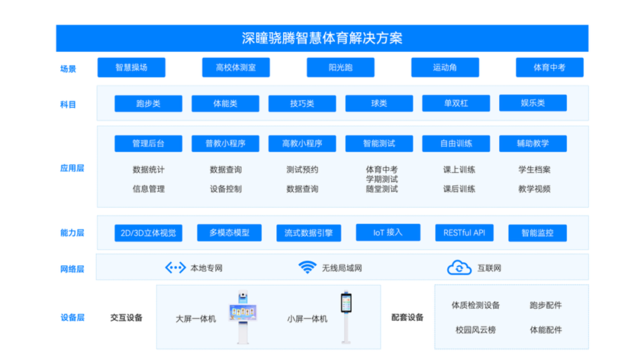Click the 校园风云榜 text
Viewport: 644px width, 363px height.
(476, 330)
